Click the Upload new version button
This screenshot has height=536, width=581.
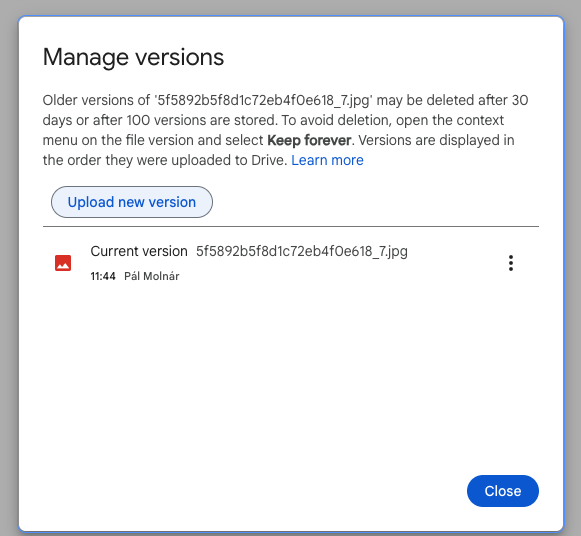132,202
